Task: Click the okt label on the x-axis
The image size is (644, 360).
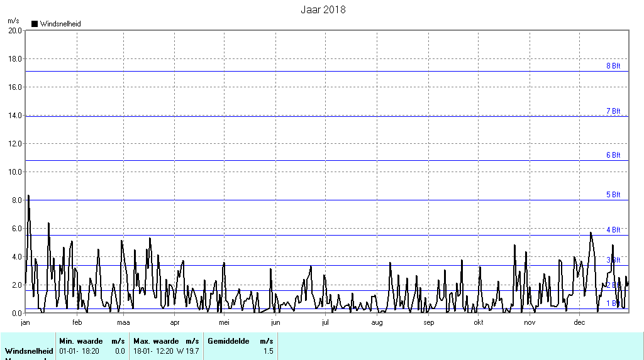Action: (479, 322)
